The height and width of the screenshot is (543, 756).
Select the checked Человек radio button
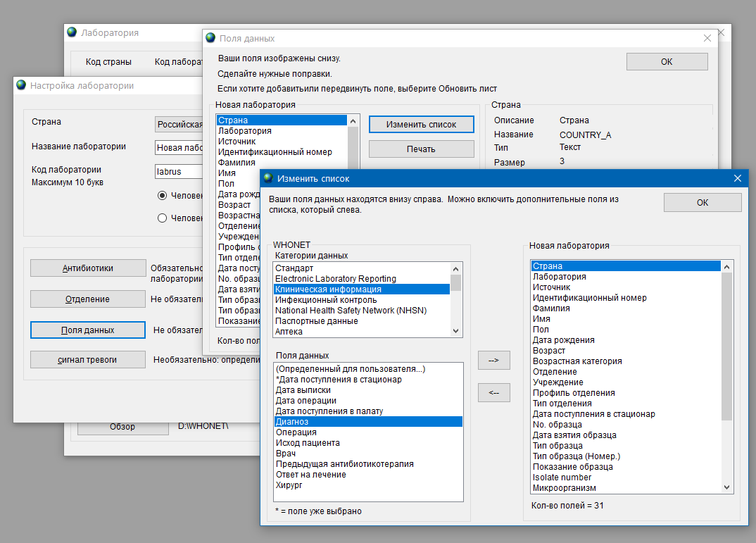163,195
